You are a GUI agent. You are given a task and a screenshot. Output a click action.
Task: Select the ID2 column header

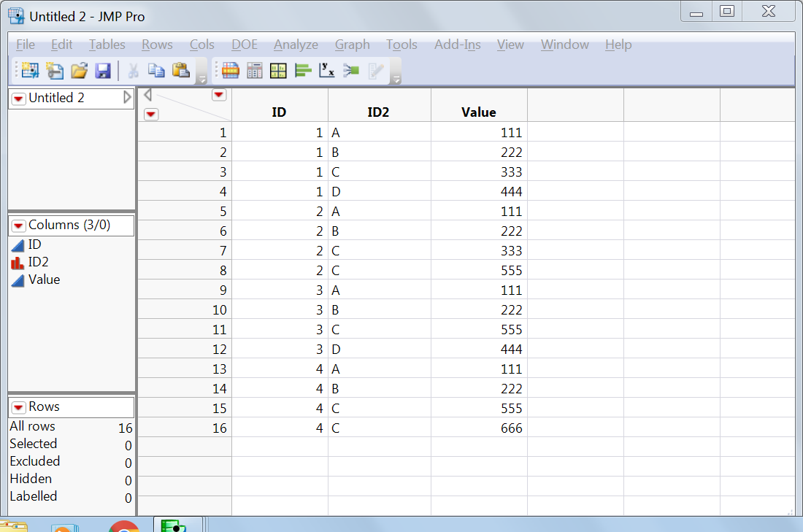point(379,112)
